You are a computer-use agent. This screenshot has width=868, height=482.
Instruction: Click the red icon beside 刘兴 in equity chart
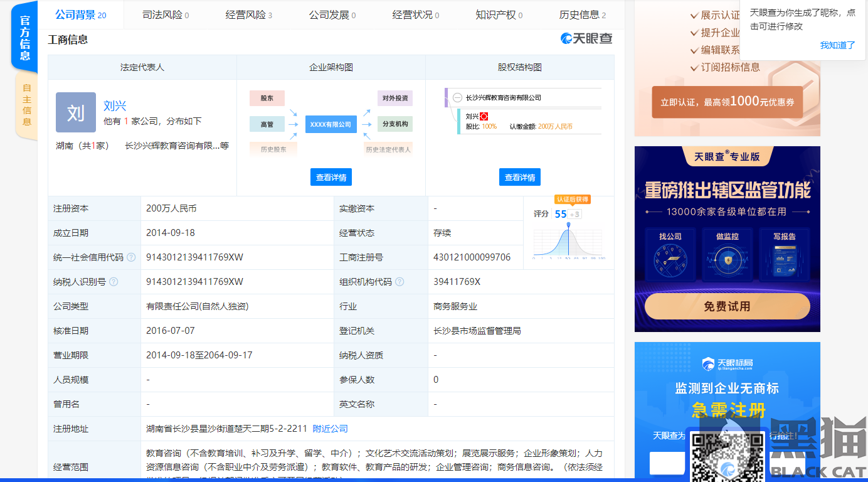coord(484,116)
